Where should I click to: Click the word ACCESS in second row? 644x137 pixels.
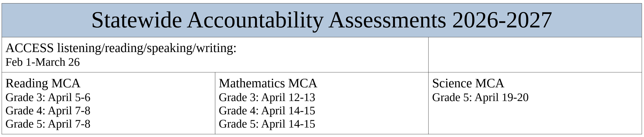point(30,48)
